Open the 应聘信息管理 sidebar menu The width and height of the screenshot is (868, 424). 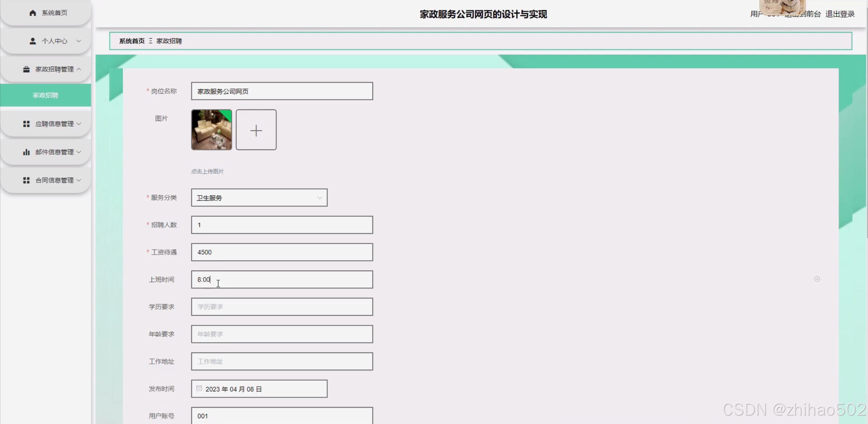(54, 124)
